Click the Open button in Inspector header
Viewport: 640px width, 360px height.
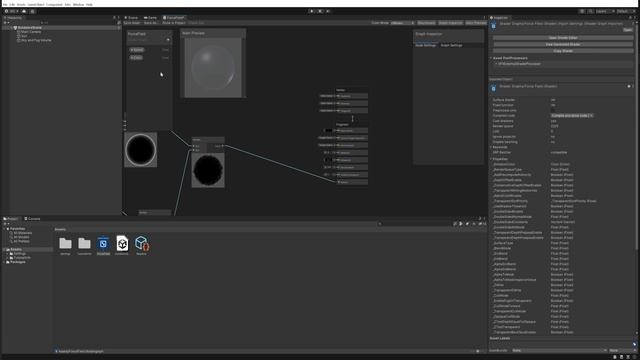(628, 30)
